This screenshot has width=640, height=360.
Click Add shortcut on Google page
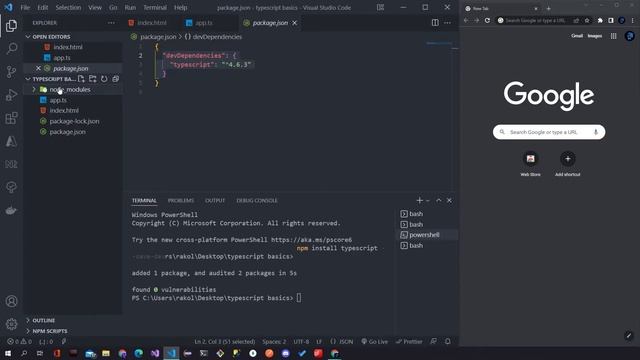click(567, 164)
